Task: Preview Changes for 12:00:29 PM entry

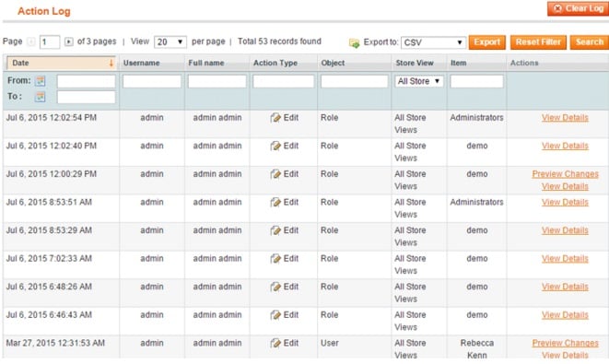Action: (565, 174)
